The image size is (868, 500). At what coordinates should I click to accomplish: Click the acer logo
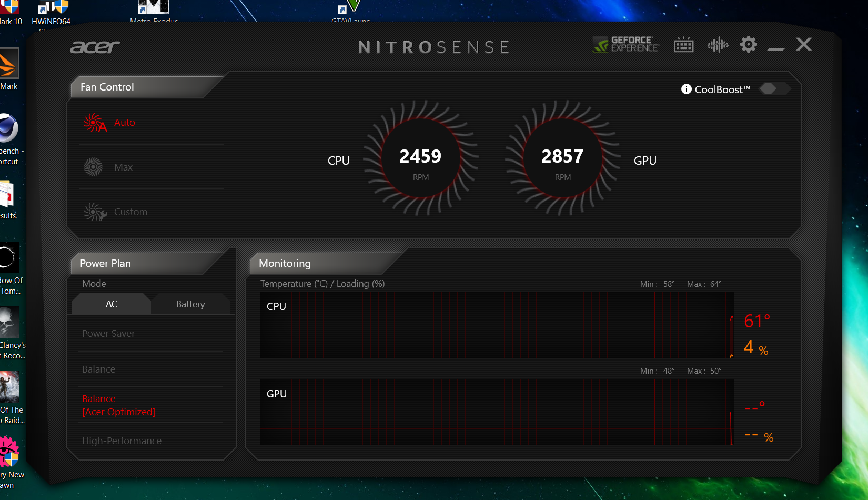(x=95, y=47)
